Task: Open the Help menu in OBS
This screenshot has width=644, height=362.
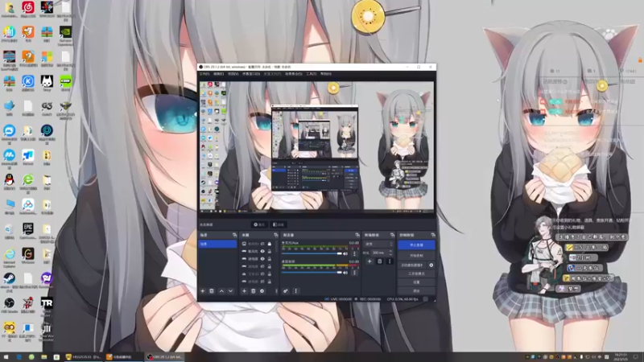Action: 326,74
